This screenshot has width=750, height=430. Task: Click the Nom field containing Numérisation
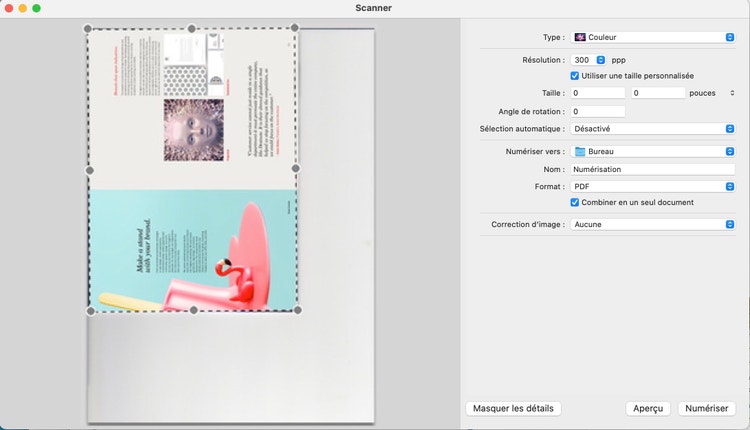point(652,169)
